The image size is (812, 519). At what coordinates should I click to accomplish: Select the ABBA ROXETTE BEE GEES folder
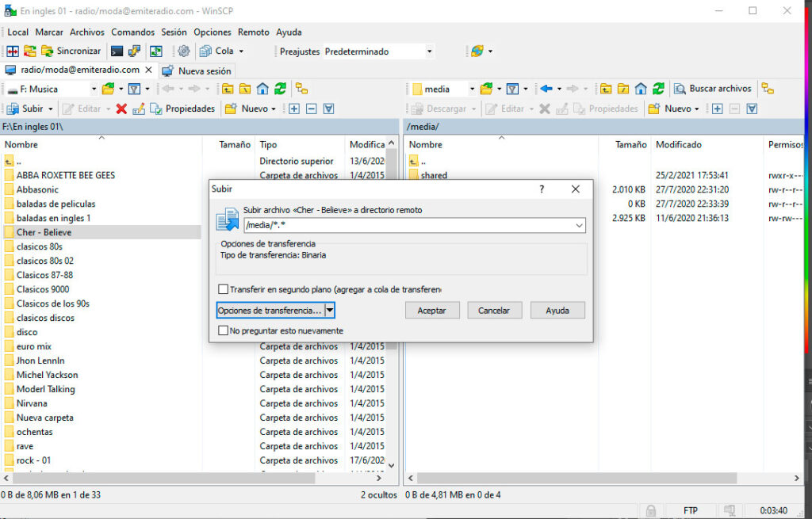66,175
